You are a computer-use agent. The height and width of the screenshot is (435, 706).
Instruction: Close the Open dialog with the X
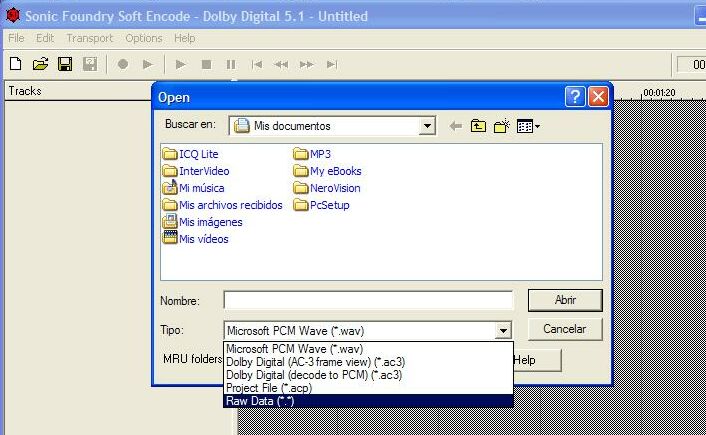pos(598,97)
